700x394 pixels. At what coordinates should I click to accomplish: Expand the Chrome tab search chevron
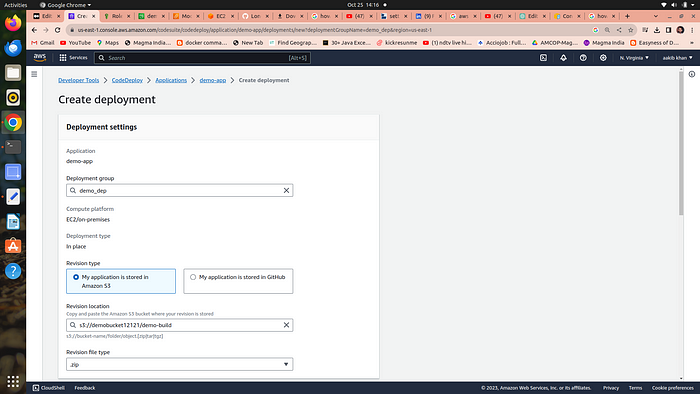pyautogui.click(x=655, y=16)
